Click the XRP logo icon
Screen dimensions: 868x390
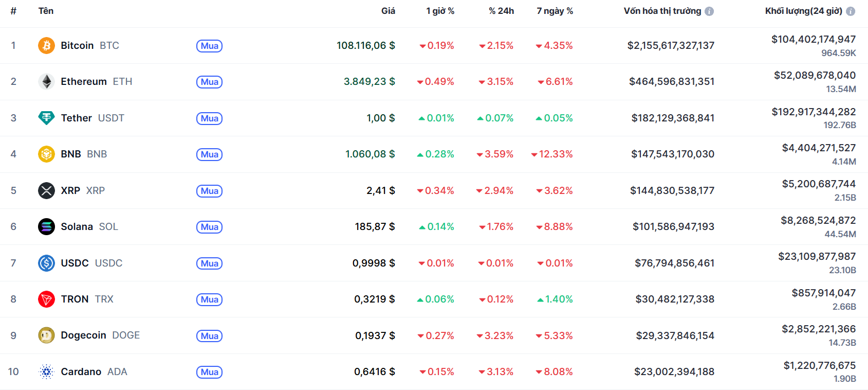(46, 190)
